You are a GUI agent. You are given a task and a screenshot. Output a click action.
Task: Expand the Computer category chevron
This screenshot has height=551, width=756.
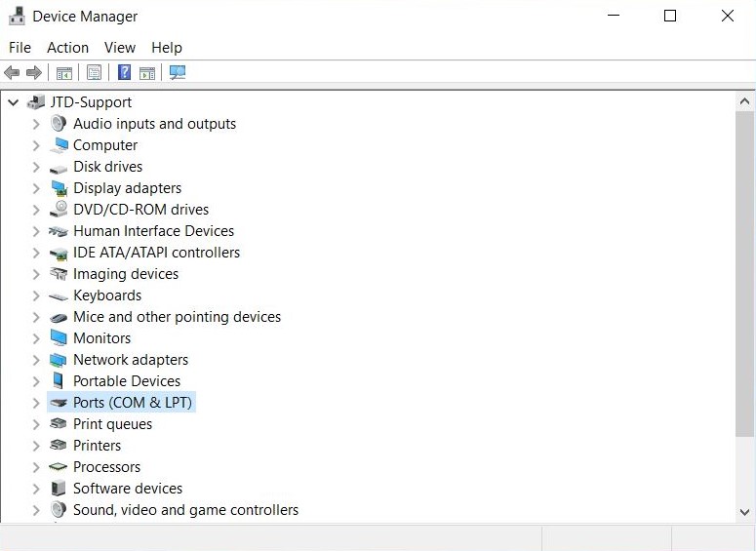pos(36,145)
